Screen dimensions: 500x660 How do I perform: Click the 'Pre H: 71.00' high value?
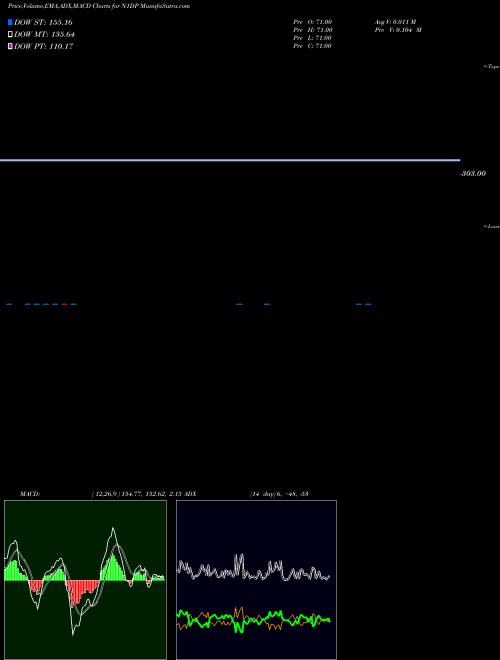(x=313, y=30)
